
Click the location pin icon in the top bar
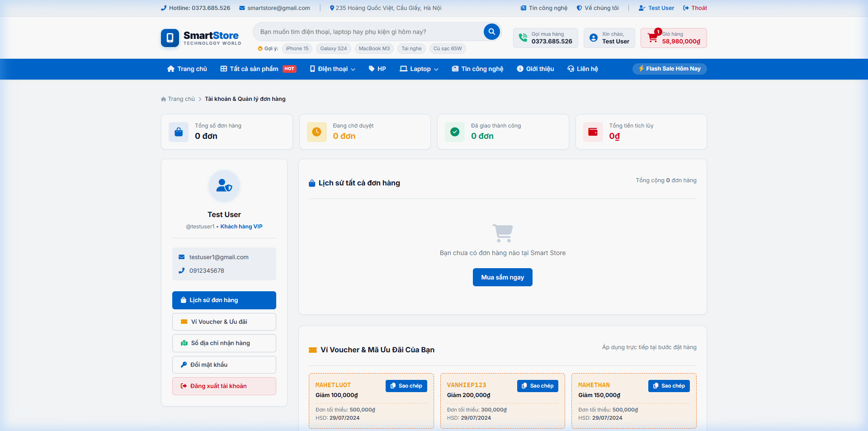click(x=332, y=8)
